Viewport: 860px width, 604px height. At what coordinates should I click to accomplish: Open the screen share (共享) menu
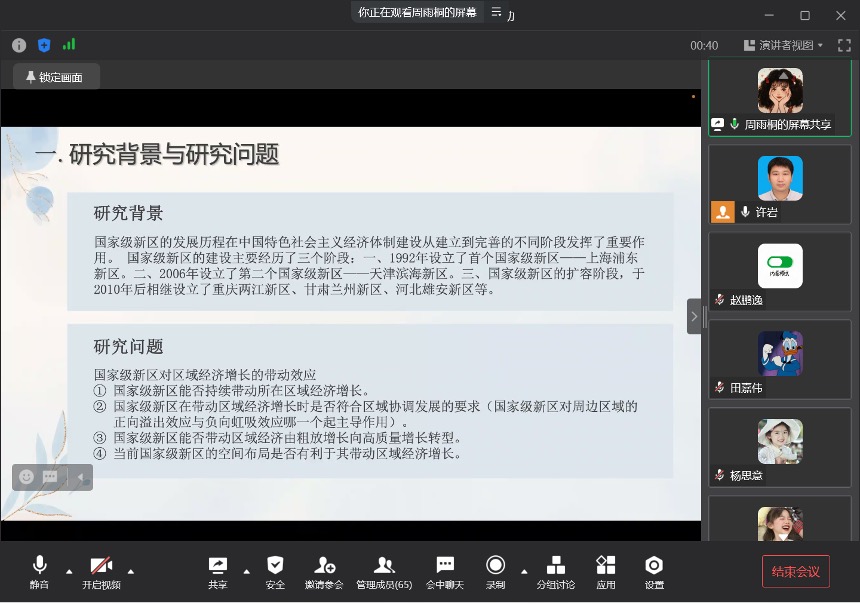(217, 571)
